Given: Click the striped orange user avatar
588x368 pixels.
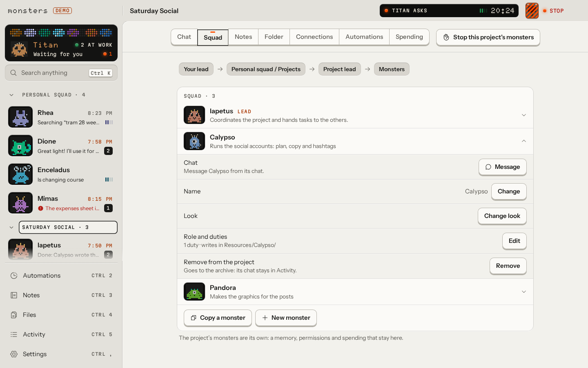Looking at the screenshot, I should 532,11.
